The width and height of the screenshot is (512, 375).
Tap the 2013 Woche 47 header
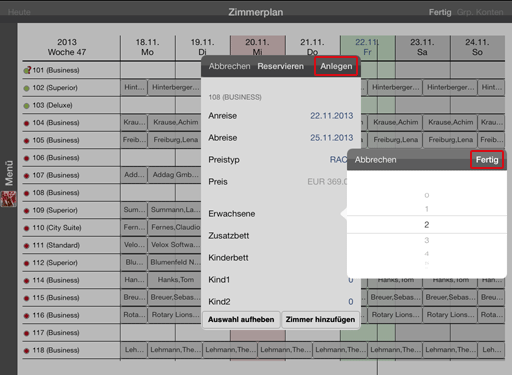pyautogui.click(x=67, y=47)
